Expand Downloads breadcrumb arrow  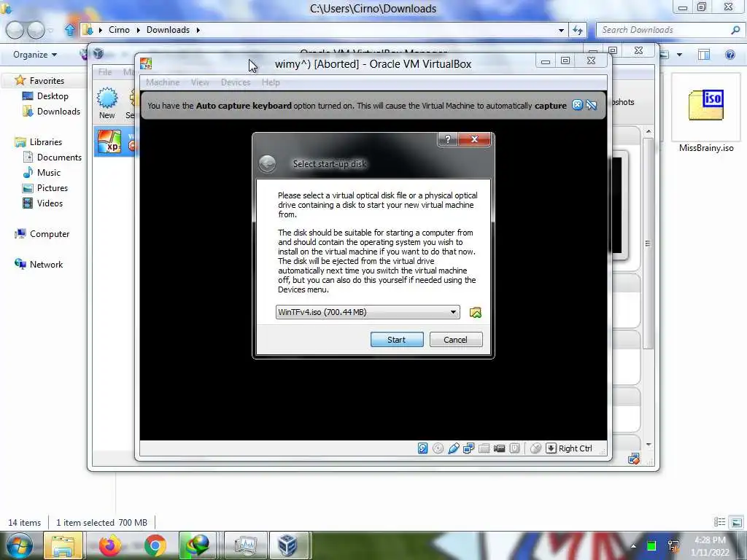pos(198,30)
